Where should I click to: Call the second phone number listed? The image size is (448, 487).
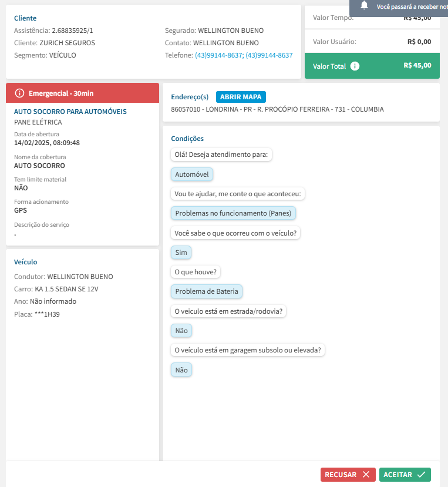coord(269,55)
